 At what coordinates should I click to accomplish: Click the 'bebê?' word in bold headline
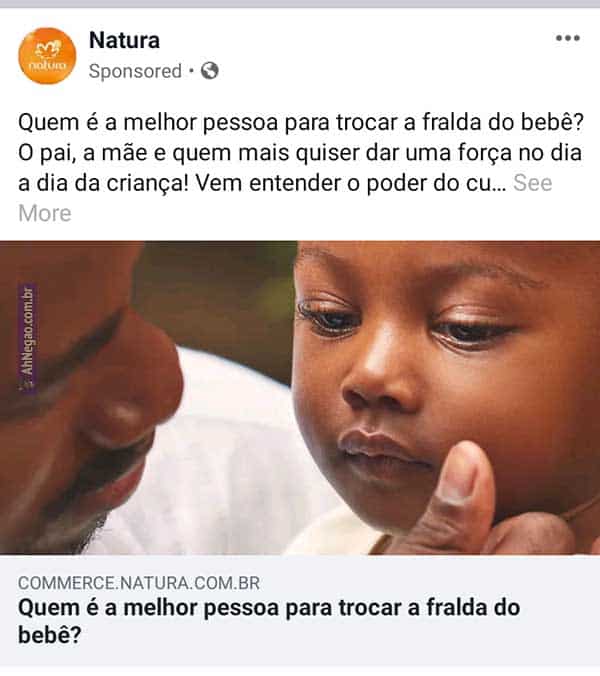pos(50,635)
